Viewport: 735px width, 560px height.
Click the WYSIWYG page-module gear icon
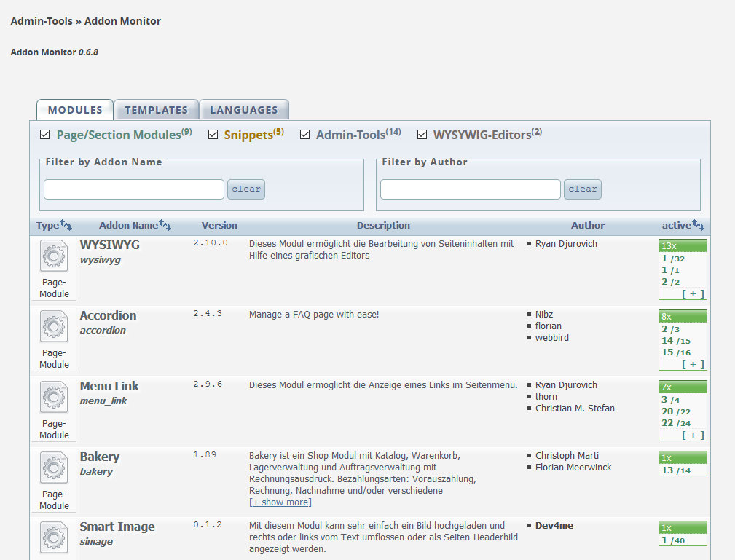54,257
